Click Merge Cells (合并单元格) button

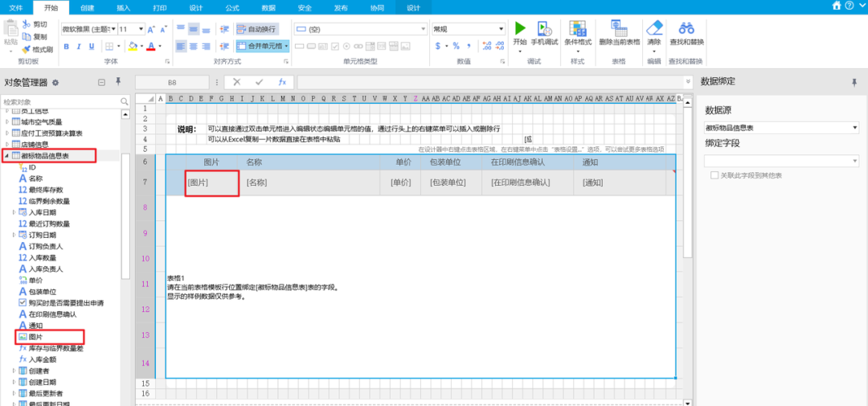coord(260,46)
